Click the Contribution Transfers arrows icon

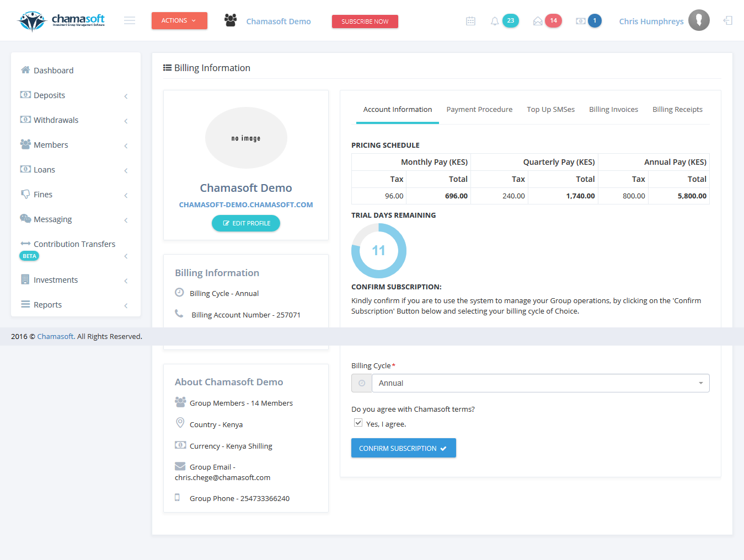tap(25, 244)
